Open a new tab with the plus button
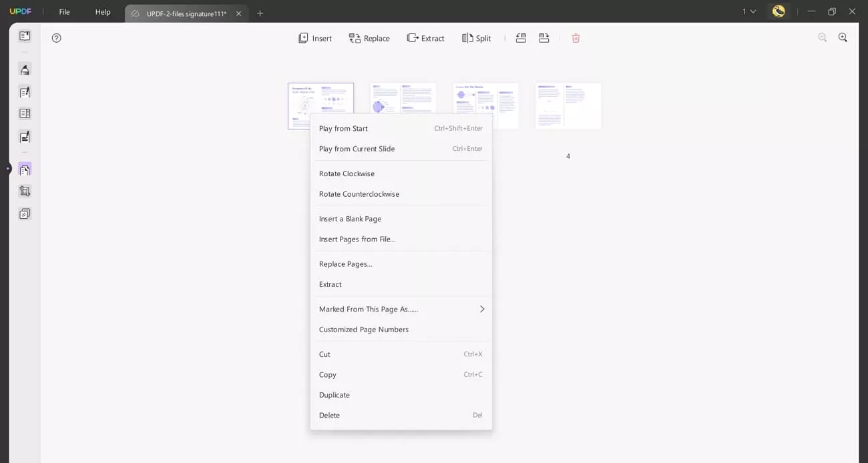This screenshot has width=868, height=463. [x=260, y=13]
